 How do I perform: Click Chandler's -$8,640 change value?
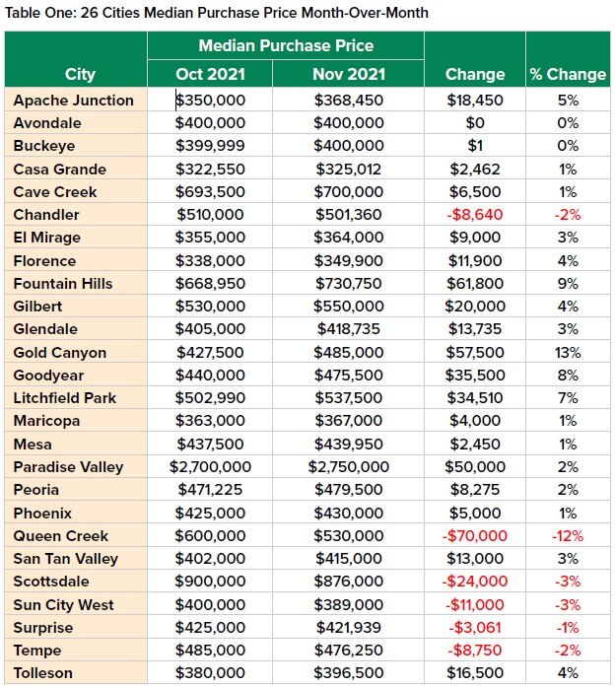475,215
